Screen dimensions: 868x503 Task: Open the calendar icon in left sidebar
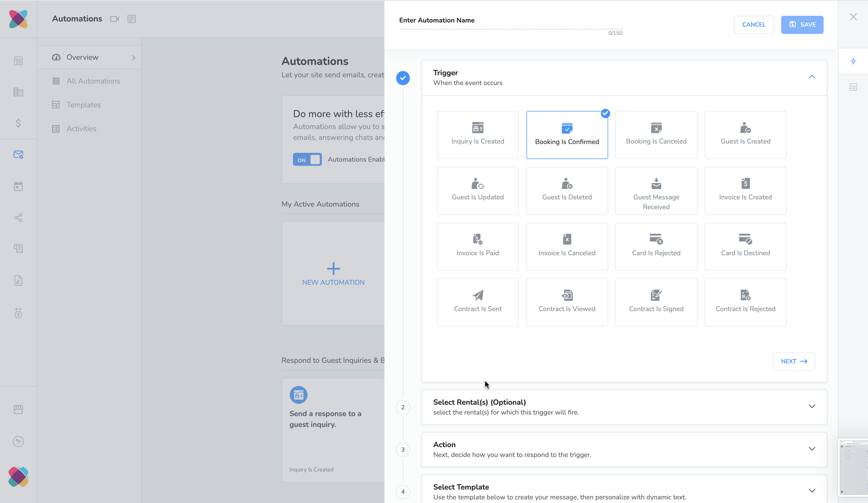[18, 186]
